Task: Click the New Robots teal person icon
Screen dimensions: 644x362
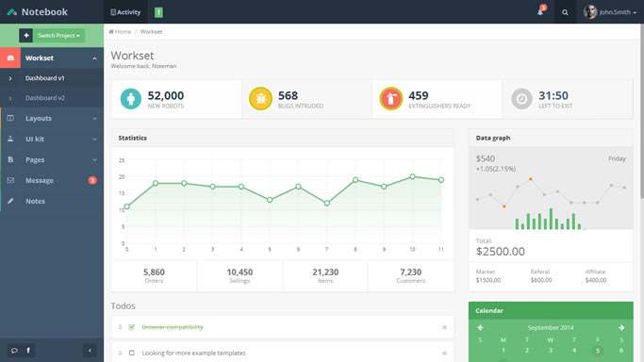Action: coord(131,99)
